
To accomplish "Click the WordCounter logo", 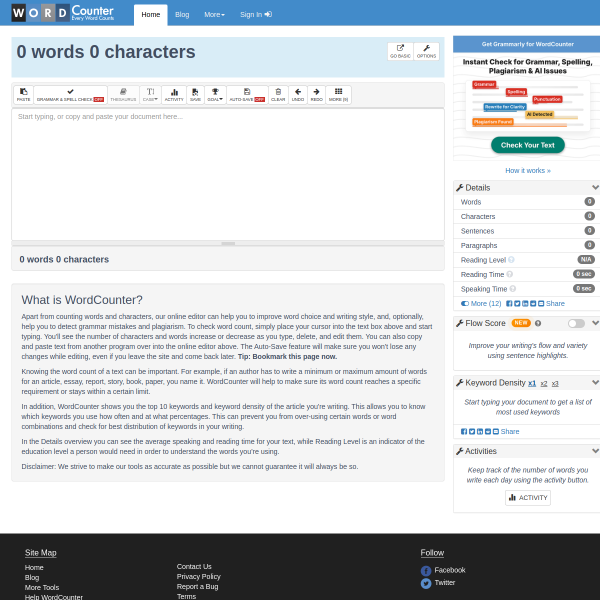I will click(63, 13).
